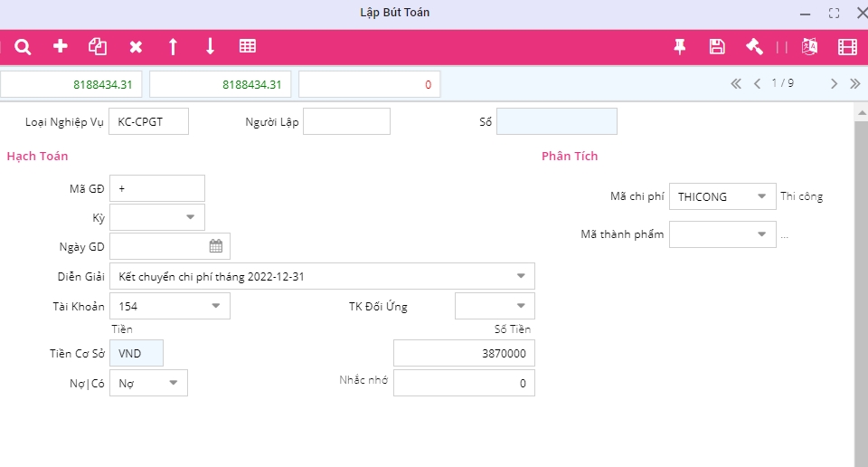Delete entry using the X toolbar icon

point(136,46)
